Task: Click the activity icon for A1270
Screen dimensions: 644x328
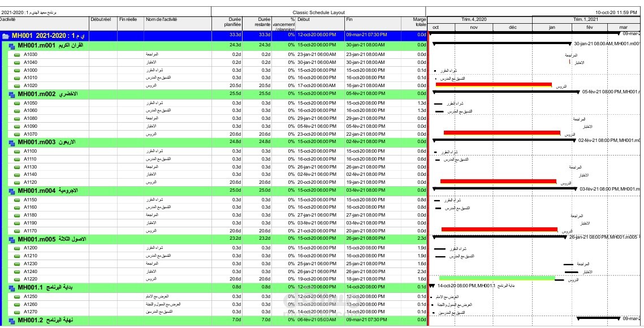Action: (17, 312)
